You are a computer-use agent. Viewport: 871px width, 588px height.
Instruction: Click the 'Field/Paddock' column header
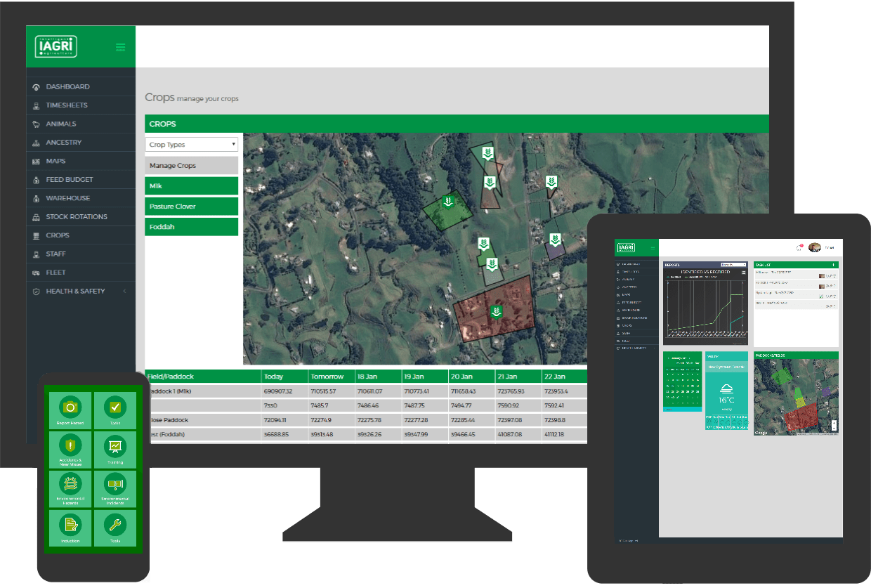coord(203,377)
